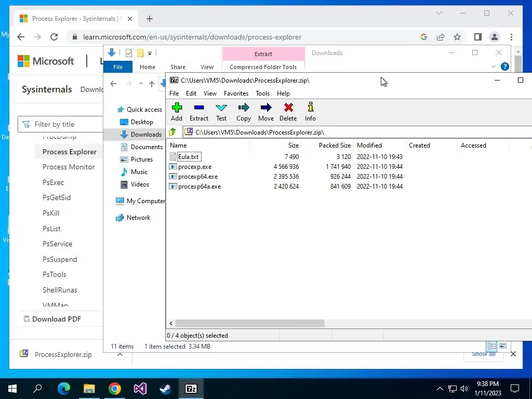Image resolution: width=532 pixels, height=399 pixels.
Task: Bookmark this page with star icon
Action: 457,37
